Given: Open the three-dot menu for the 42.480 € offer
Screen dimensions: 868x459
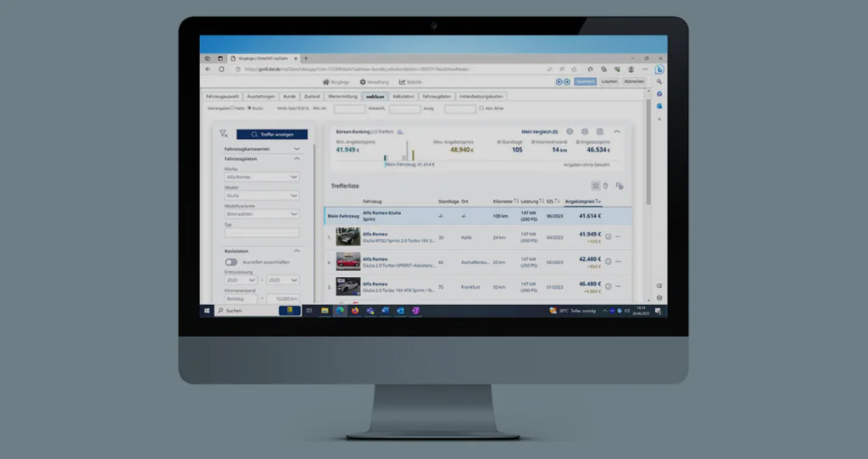Looking at the screenshot, I should click(x=618, y=262).
